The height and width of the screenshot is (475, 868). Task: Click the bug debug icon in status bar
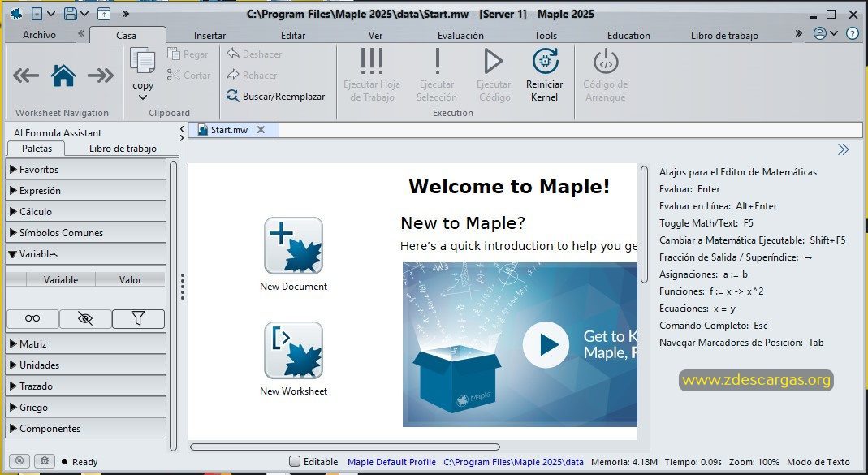tap(45, 460)
